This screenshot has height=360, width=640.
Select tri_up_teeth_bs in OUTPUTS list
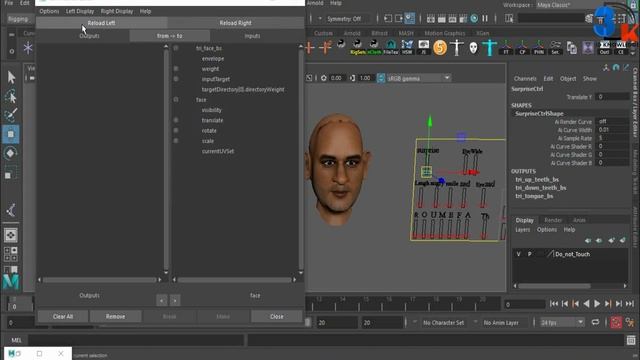click(537, 180)
